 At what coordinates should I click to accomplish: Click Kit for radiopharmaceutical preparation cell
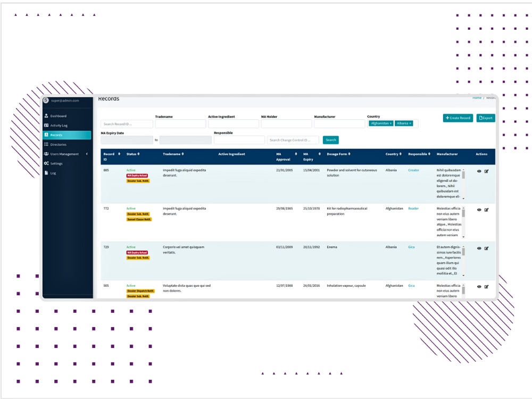point(347,211)
